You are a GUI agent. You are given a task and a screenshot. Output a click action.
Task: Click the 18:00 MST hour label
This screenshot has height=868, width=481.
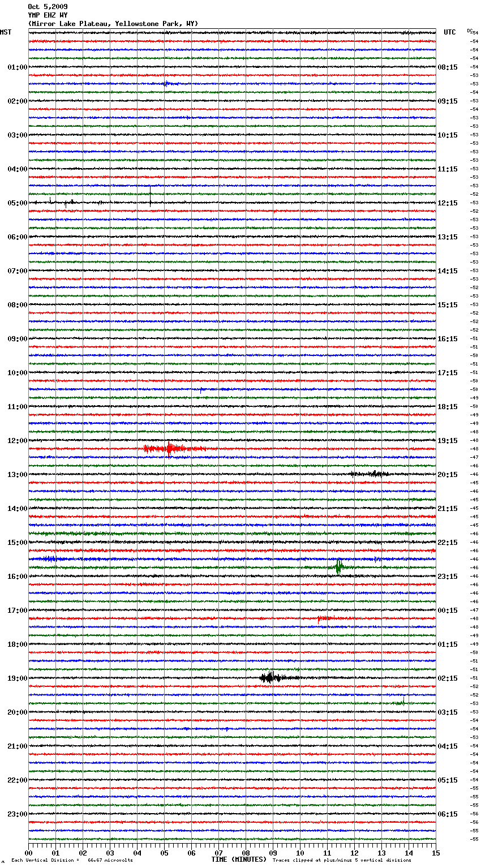[18, 644]
